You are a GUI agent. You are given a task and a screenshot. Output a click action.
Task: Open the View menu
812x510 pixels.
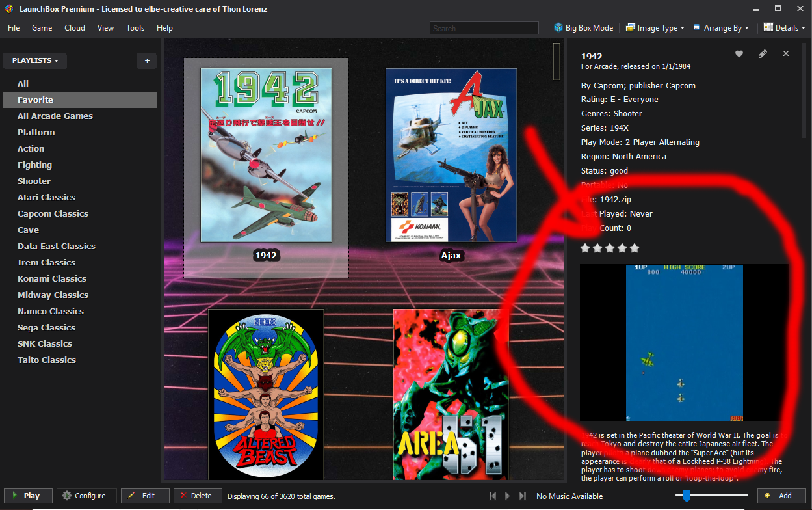(x=105, y=28)
